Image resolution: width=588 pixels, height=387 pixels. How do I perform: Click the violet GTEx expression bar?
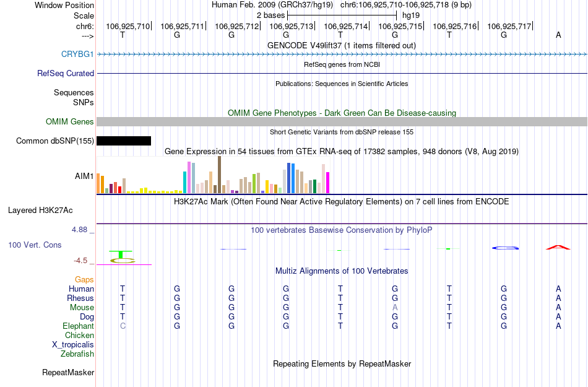pos(189,177)
